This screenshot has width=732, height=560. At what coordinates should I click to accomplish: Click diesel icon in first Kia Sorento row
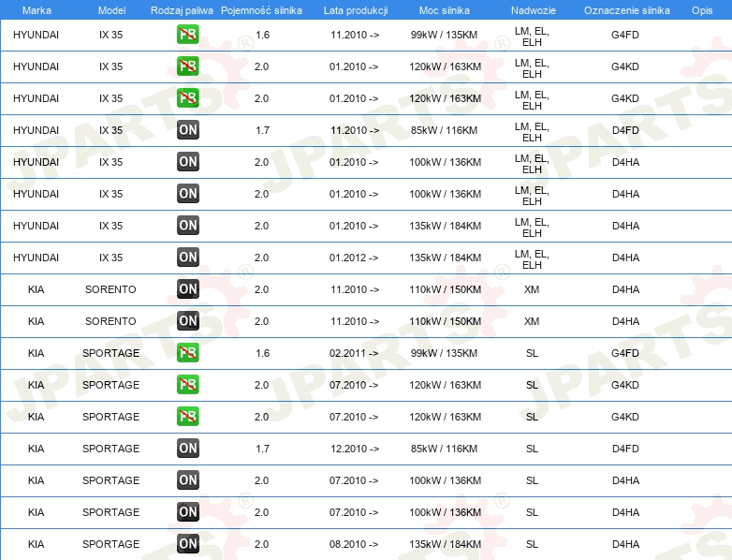[x=187, y=289]
